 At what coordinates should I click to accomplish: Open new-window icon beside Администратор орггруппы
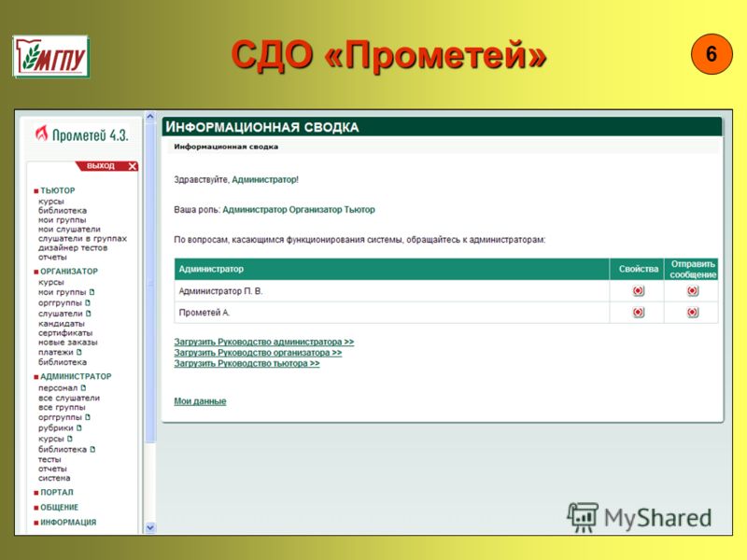(x=88, y=417)
